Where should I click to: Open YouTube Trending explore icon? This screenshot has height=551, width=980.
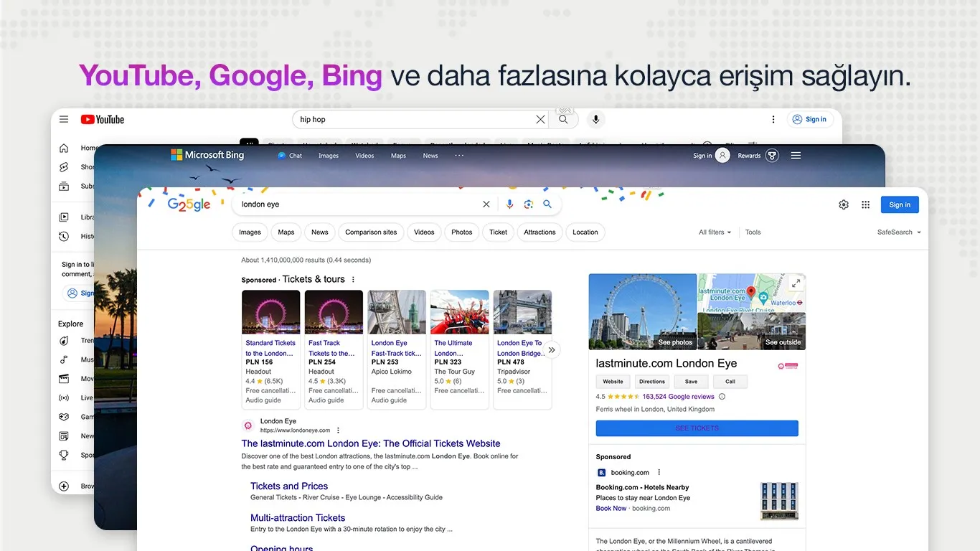pos(64,341)
